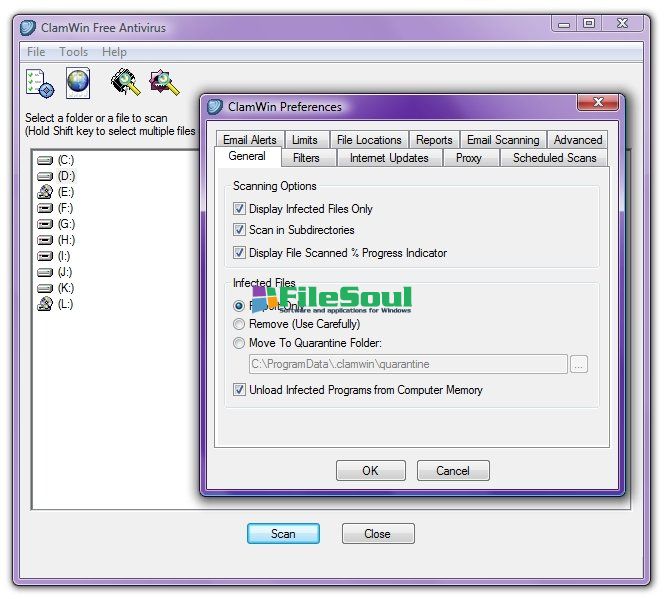Click the quarantine folder path field
The height and width of the screenshot is (599, 666).
point(406,365)
